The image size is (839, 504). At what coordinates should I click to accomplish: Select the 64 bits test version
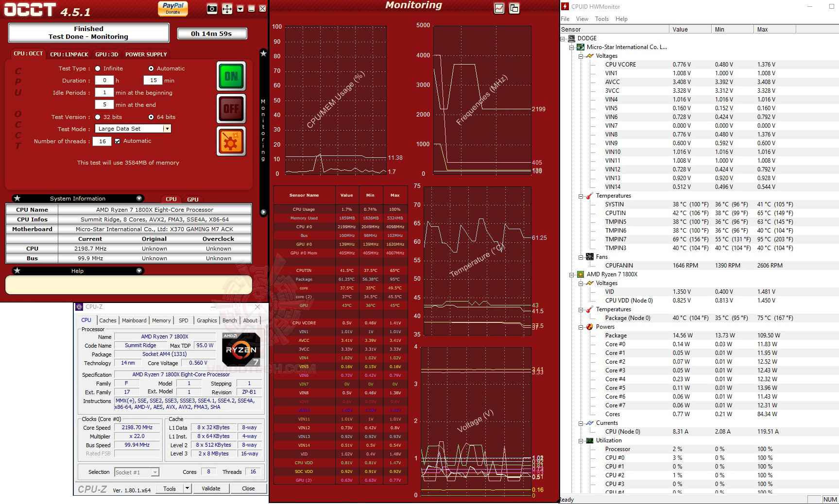click(x=151, y=117)
